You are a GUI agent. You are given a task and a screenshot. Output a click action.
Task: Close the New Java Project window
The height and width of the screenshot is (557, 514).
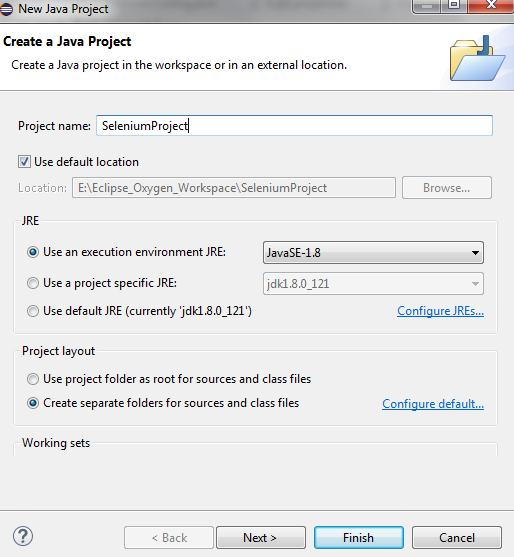(x=491, y=6)
